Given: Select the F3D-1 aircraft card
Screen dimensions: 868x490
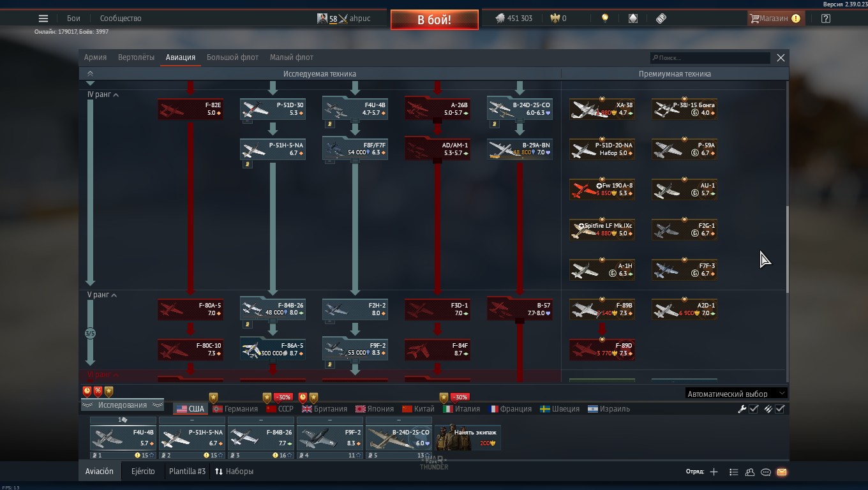Looking at the screenshot, I should 437,309.
